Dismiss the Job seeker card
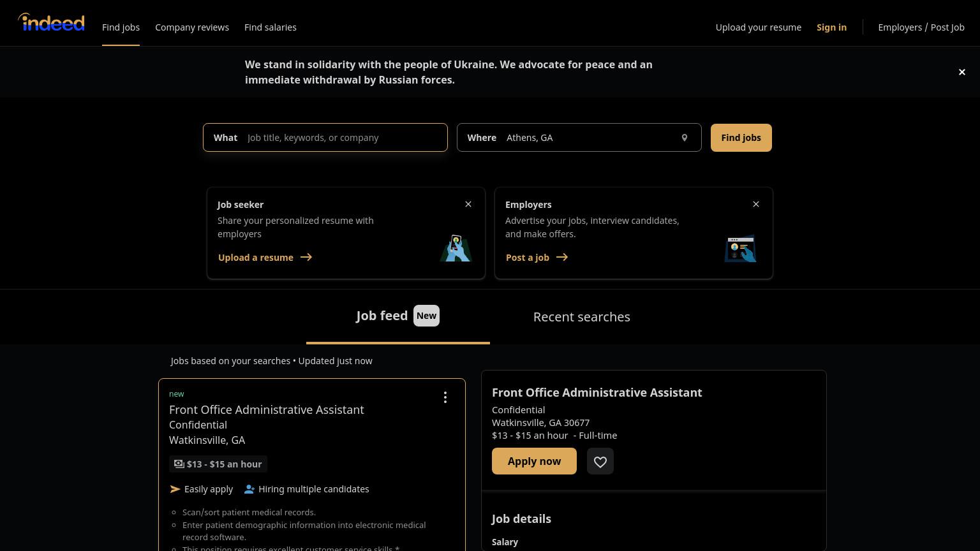Viewport: 980px width, 551px height. click(468, 204)
